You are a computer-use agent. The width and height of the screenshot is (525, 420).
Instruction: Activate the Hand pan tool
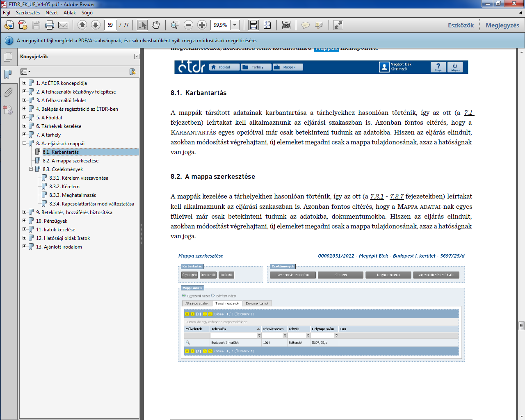[156, 25]
